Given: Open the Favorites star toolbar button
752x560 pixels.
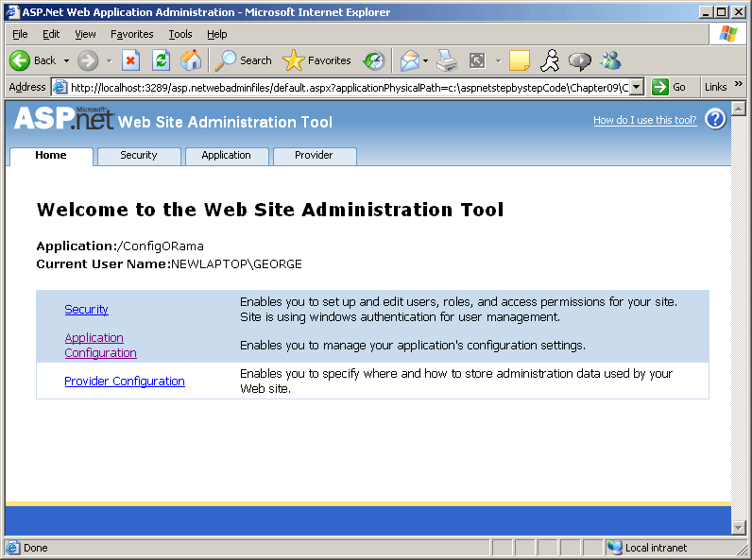Looking at the screenshot, I should coord(317,60).
